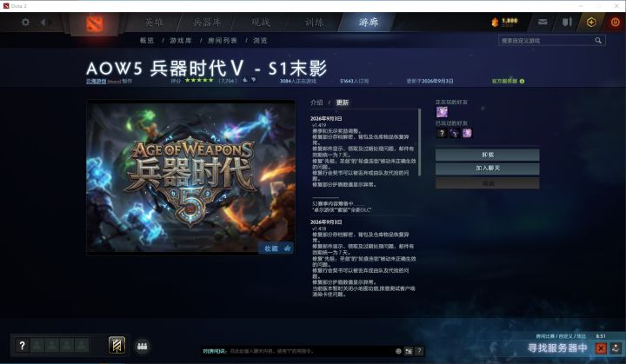Open the 云海游创 author link
The height and width of the screenshot is (364, 626).
tap(97, 81)
